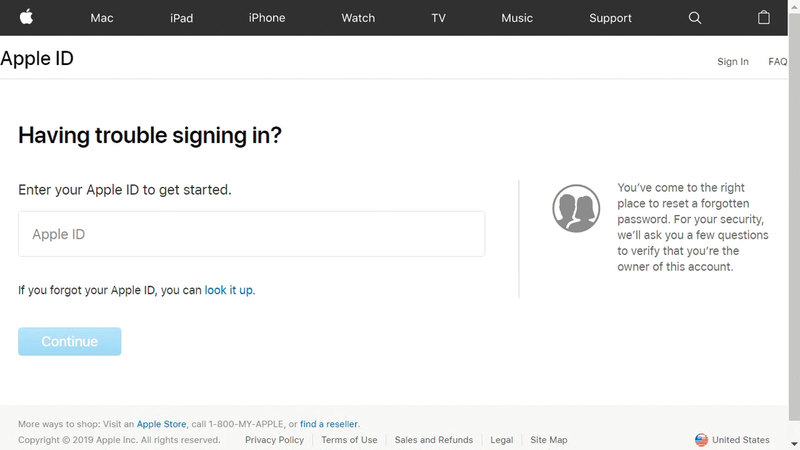Open the Site Map footer link
The image size is (800, 450).
tap(548, 440)
